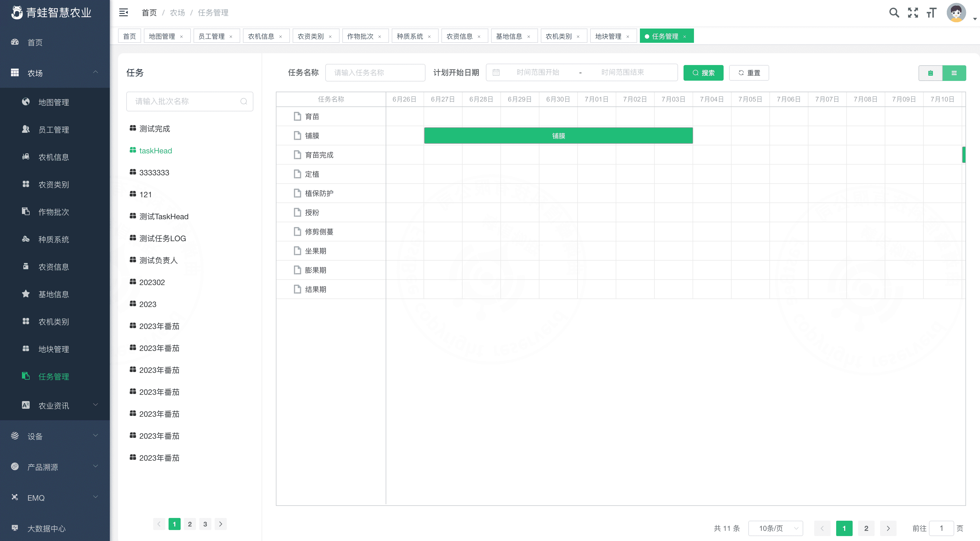Go to page 2 of task table
This screenshot has width=980, height=541.
pos(866,528)
